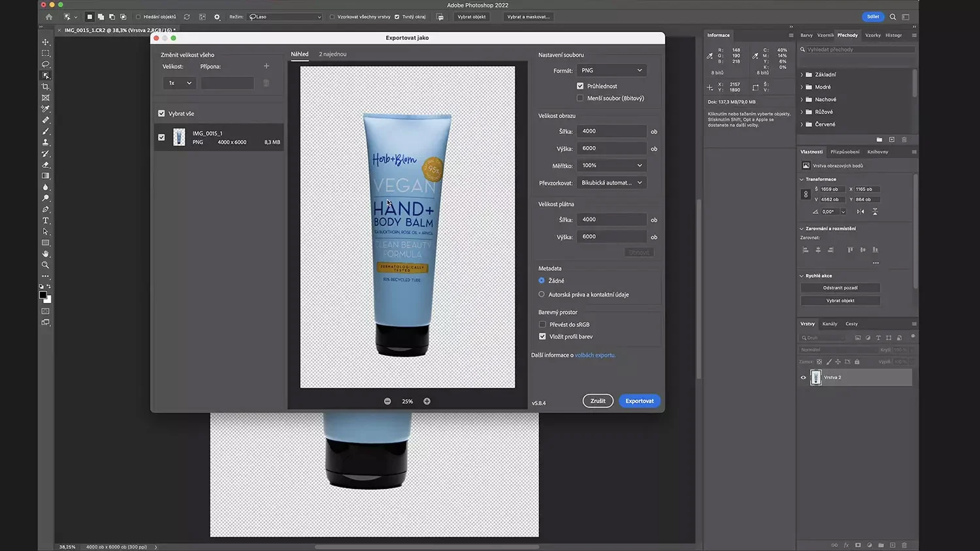Select the Frame tool
The height and width of the screenshot is (551, 980).
(x=46, y=98)
